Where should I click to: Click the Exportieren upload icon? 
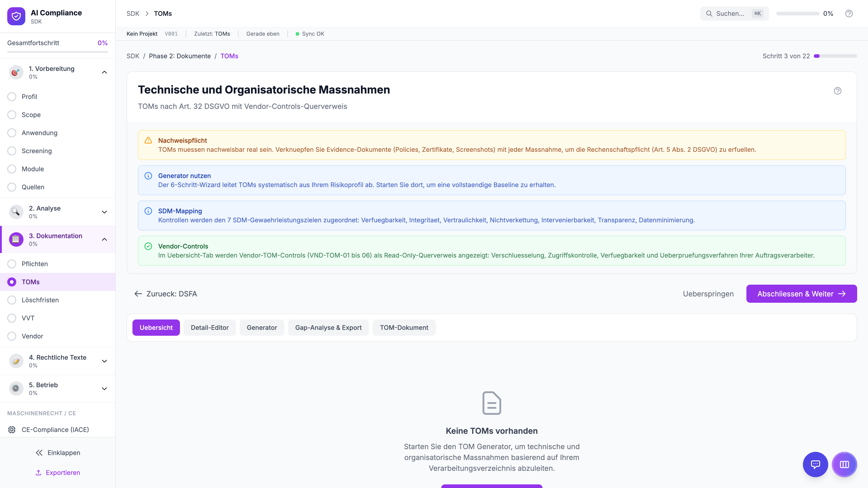38,472
